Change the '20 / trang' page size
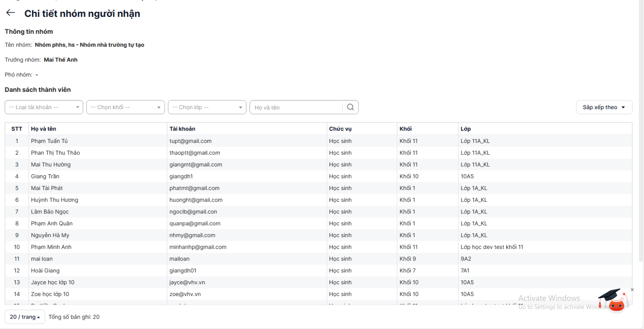This screenshot has width=644, height=329. point(25,317)
